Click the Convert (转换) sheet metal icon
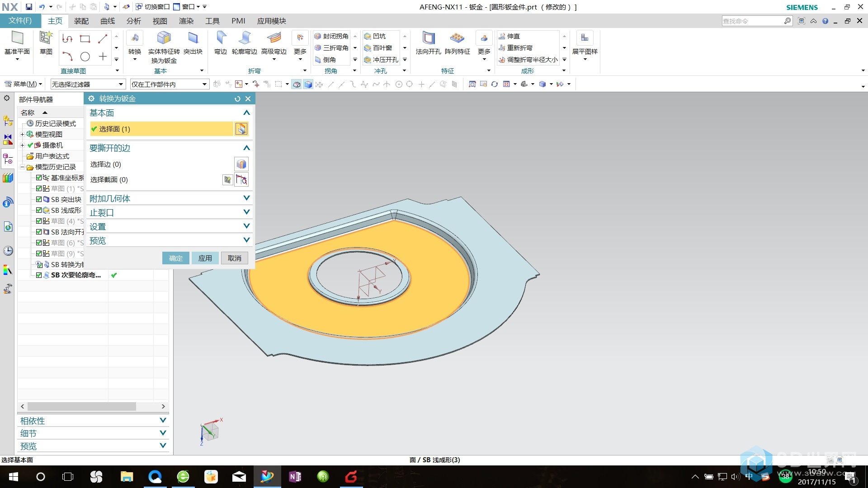The height and width of the screenshot is (488, 868). pos(134,38)
